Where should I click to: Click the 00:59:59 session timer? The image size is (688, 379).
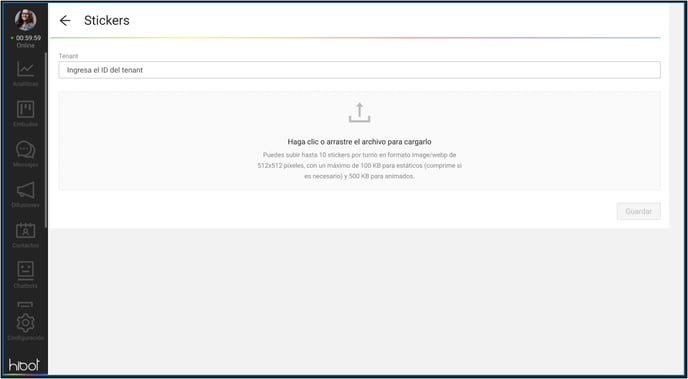29,38
